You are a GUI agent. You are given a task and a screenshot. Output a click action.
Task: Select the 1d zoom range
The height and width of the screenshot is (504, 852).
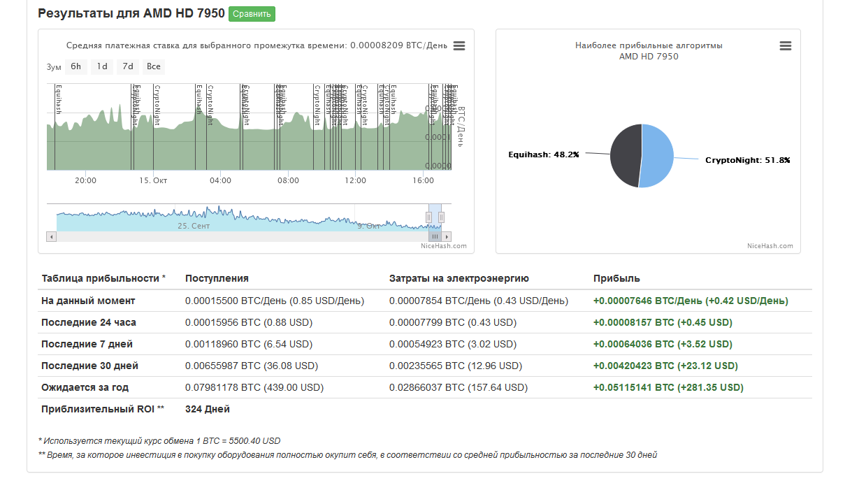pyautogui.click(x=102, y=67)
